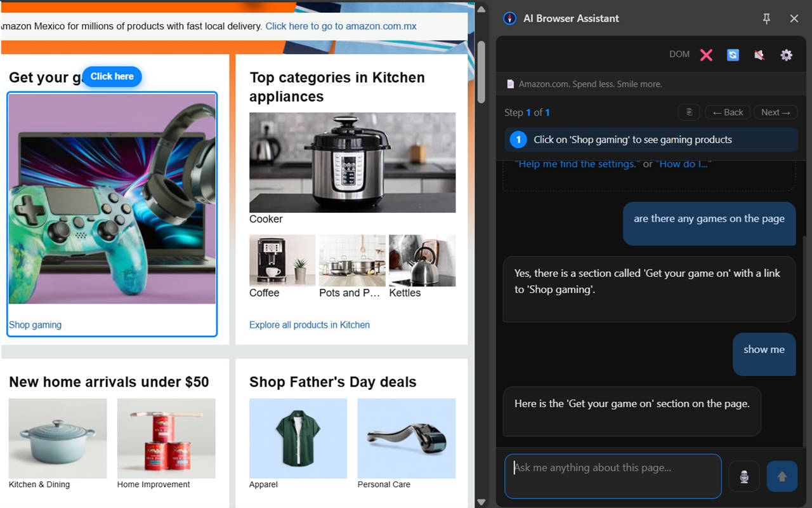This screenshot has width=812, height=508.
Task: Click the "Yes, there is a section called 'Get your game on'" reply
Action: click(649, 289)
